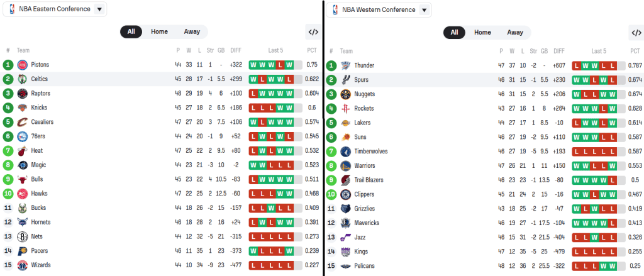This screenshot has width=644, height=276.
Task: Expand the NBA Western Conference dropdown
Action: [425, 9]
